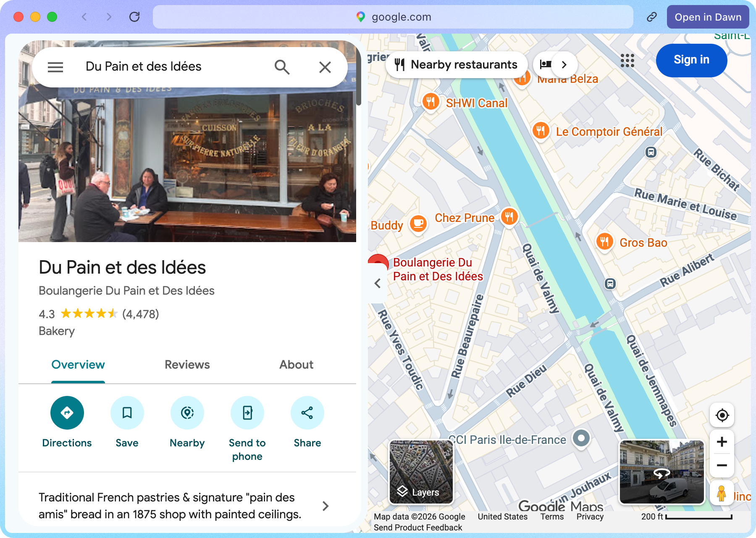Open the About tab

coord(297,365)
